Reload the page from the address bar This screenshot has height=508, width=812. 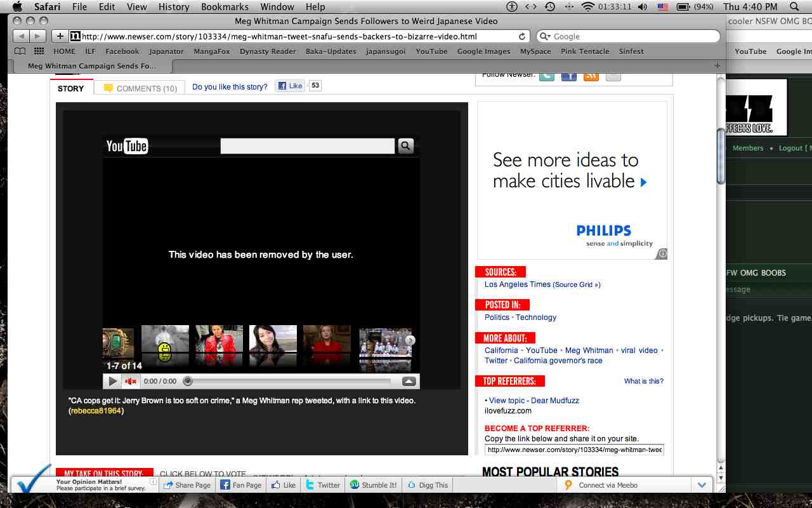(522, 36)
